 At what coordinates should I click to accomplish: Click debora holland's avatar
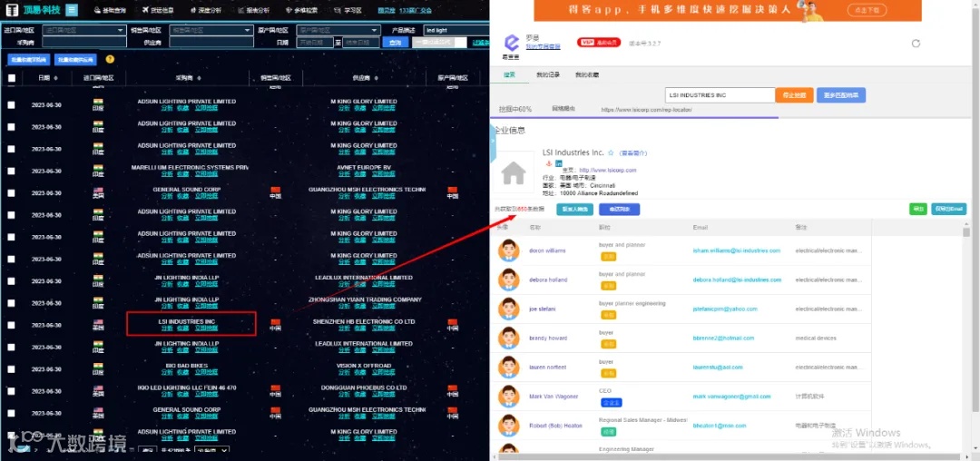(x=509, y=280)
